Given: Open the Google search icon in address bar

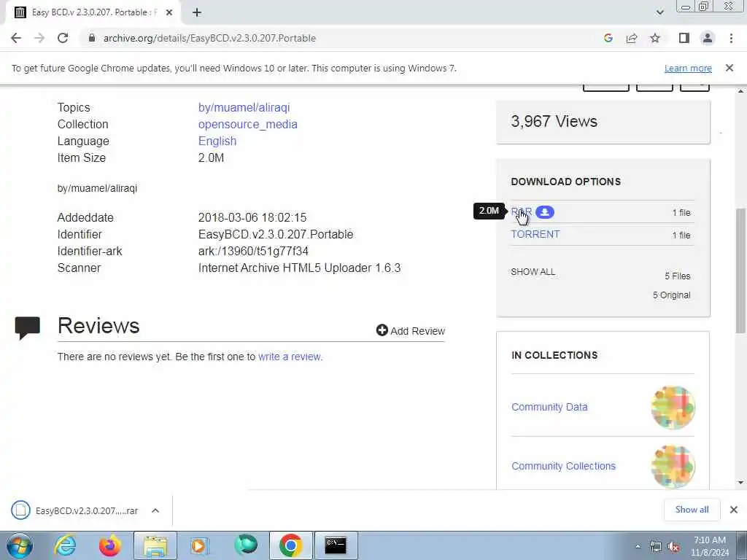Looking at the screenshot, I should [608, 38].
